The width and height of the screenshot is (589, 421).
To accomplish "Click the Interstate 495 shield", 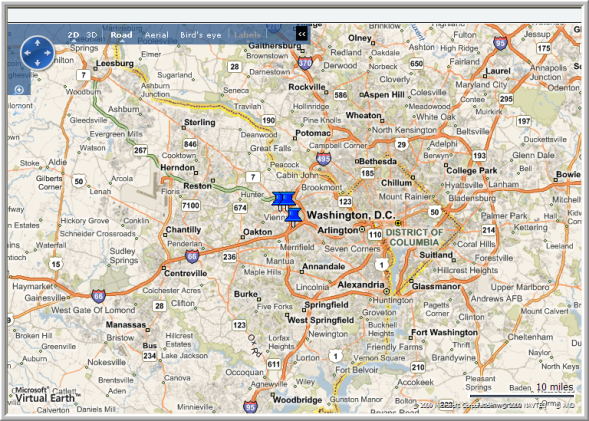I will pyautogui.click(x=323, y=159).
